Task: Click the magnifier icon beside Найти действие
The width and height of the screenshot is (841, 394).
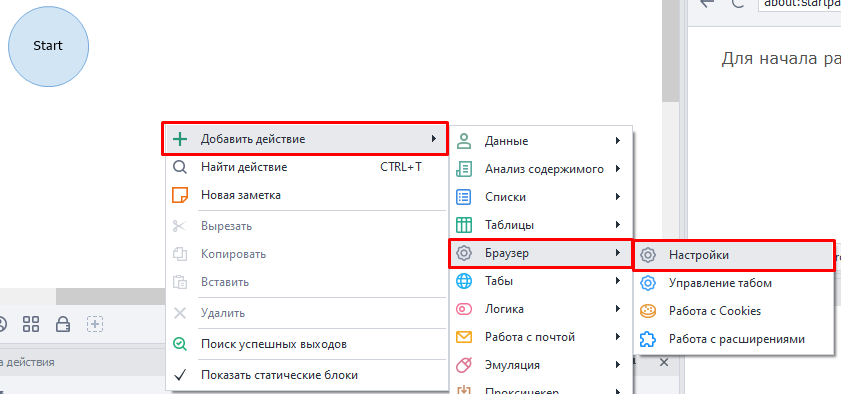Action: point(180,167)
